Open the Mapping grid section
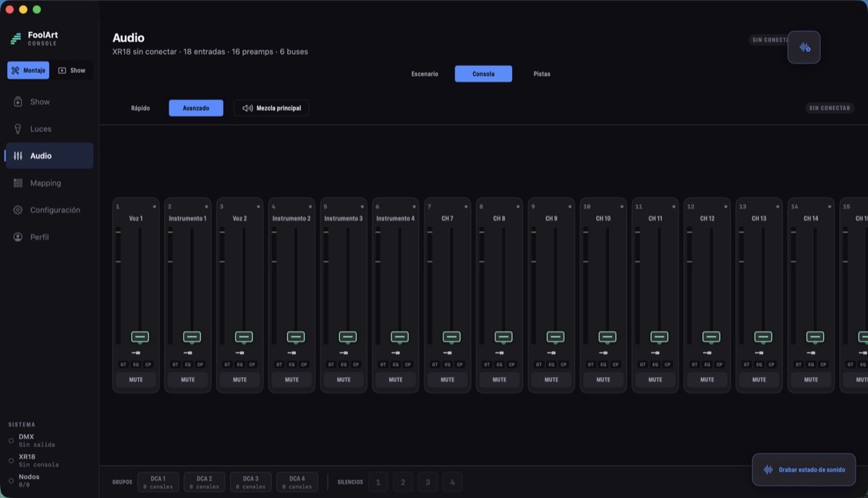This screenshot has height=498, width=868. coord(49,184)
